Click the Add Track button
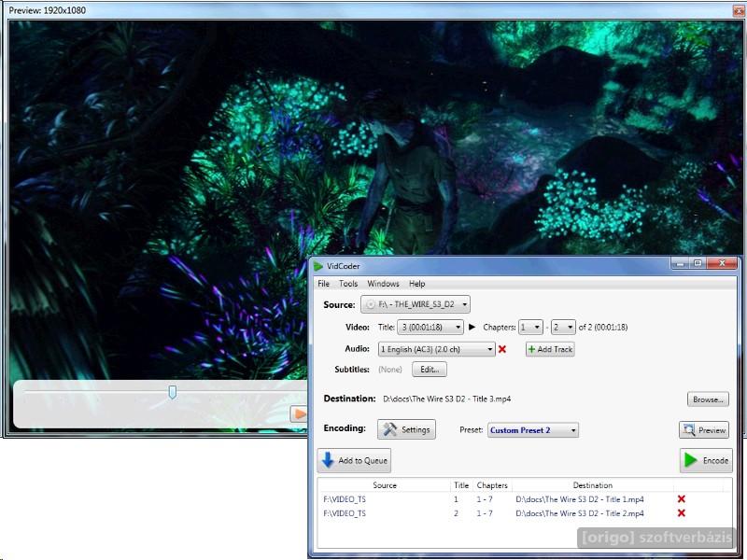Screen dimensions: 747x560 coord(550,349)
